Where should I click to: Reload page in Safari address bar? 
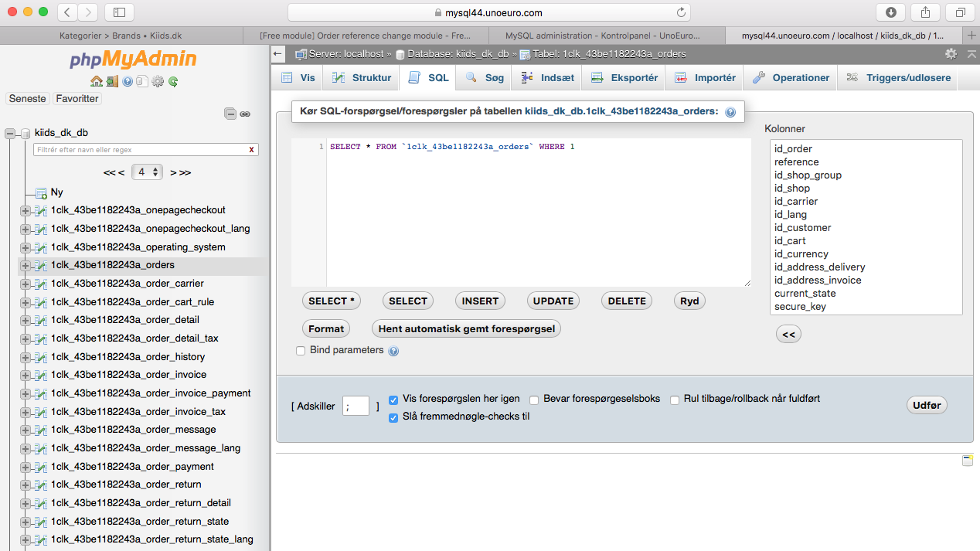coord(681,12)
